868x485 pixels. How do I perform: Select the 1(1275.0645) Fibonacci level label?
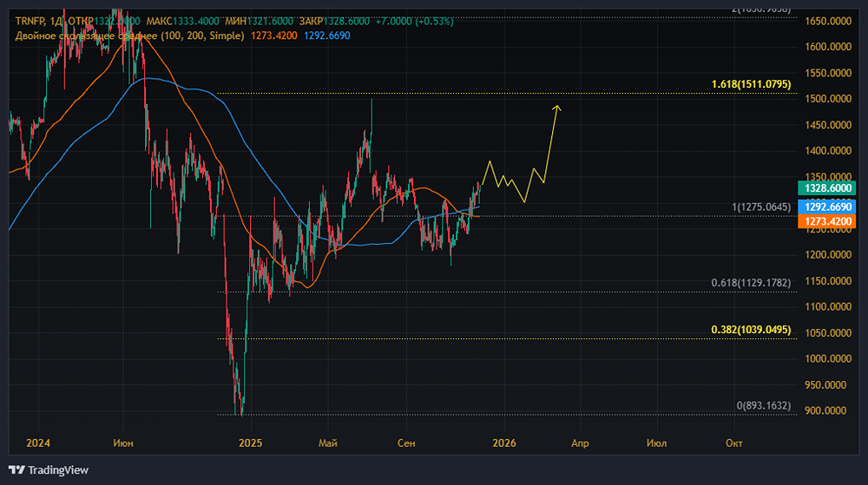tap(761, 206)
